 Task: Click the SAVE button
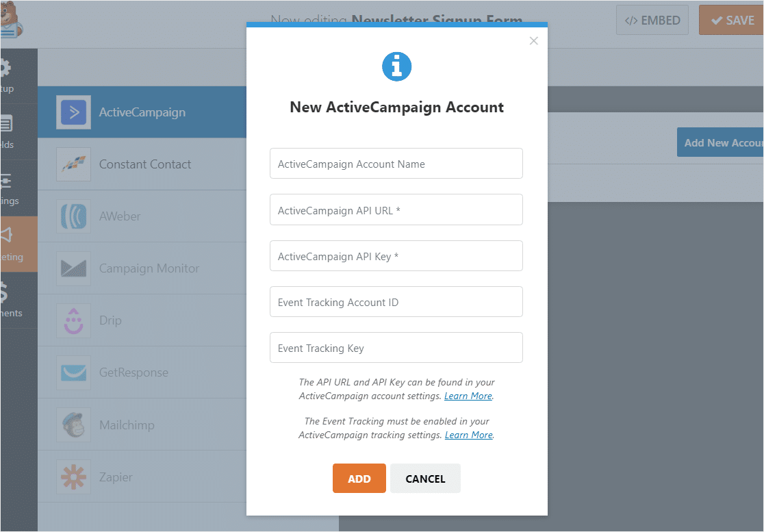point(736,20)
